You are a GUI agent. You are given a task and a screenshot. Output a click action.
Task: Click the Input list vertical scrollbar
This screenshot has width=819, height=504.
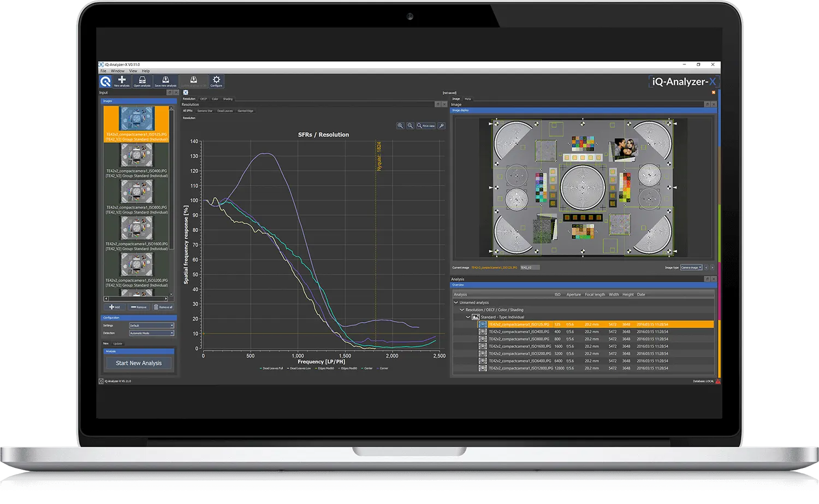[171, 201]
